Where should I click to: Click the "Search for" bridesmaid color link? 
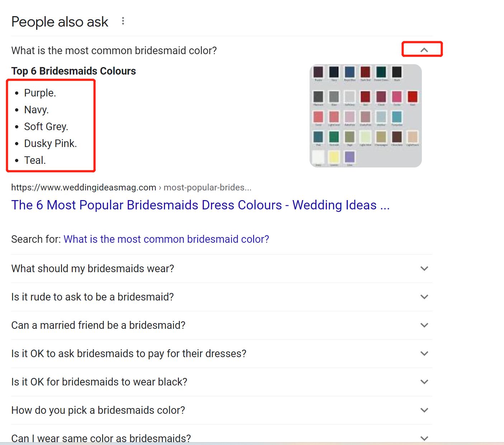tap(166, 239)
